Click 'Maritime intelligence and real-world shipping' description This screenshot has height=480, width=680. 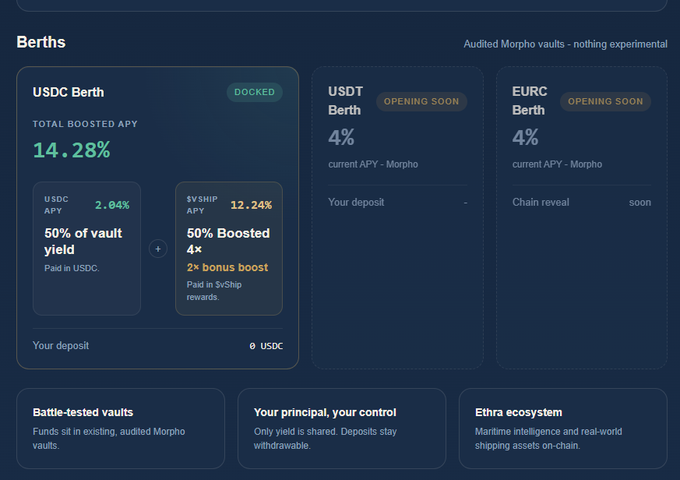[x=549, y=438]
